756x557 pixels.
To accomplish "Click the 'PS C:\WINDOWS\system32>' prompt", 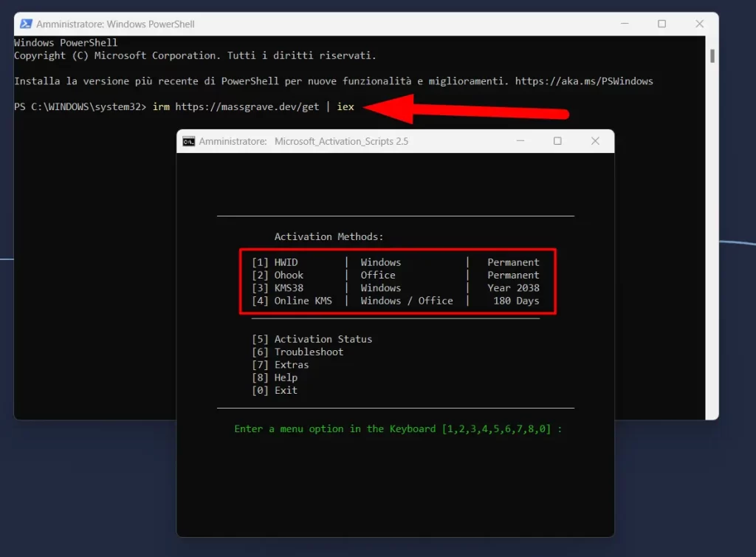I will point(80,106).
